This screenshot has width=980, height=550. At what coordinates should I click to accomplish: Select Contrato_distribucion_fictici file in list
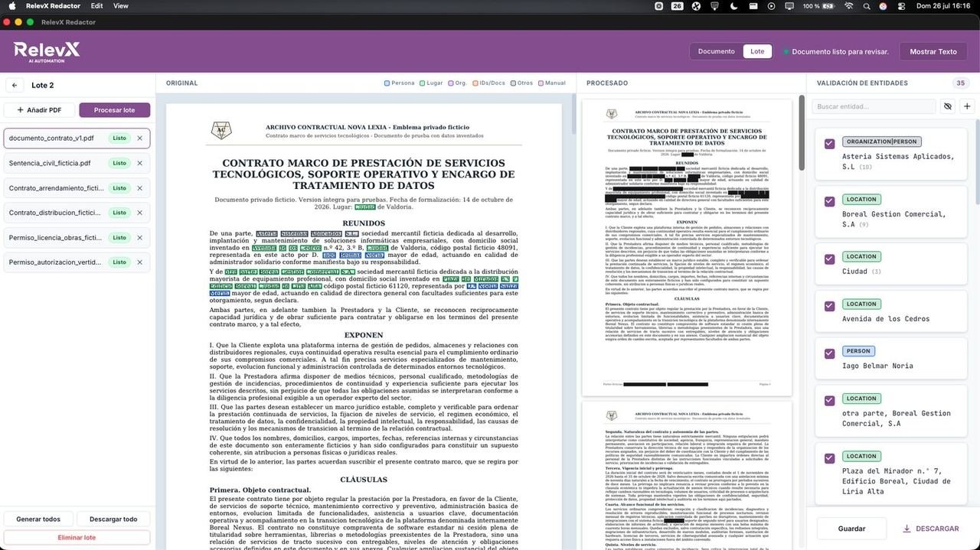[77, 213]
